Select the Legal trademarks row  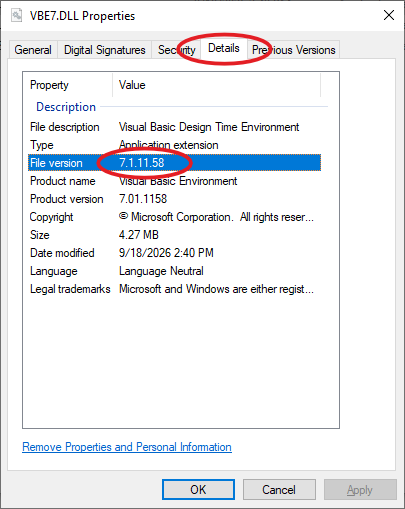coord(174,289)
